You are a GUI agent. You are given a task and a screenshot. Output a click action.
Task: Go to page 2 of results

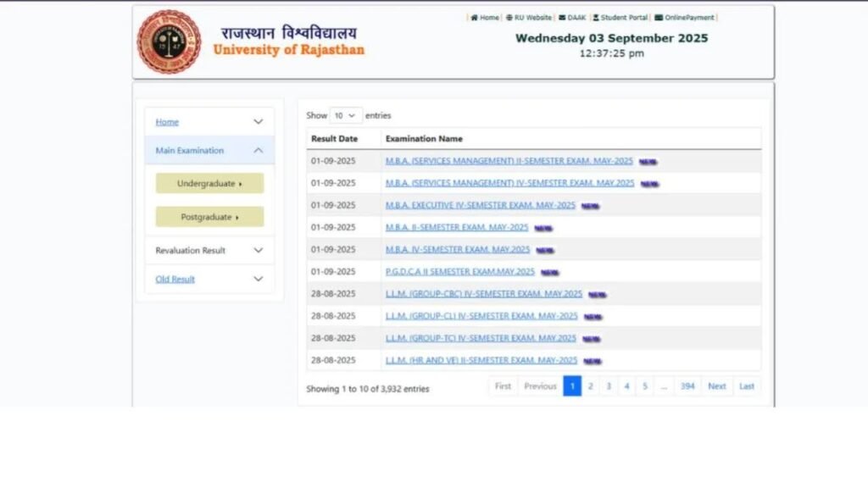click(591, 386)
